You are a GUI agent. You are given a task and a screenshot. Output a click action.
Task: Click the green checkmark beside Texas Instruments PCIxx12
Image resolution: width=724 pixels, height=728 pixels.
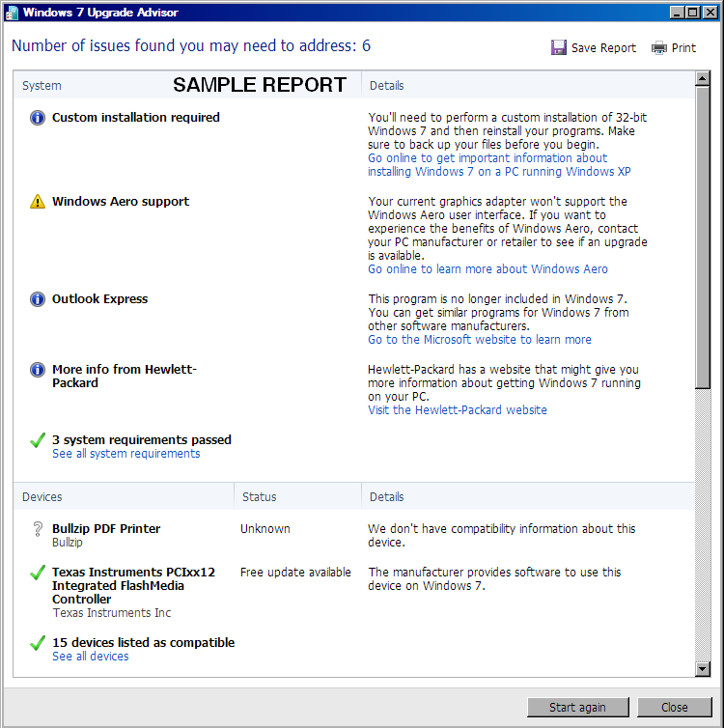[x=38, y=573]
